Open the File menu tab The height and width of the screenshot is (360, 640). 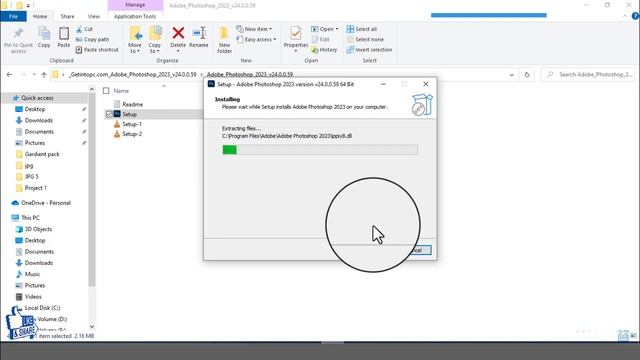(x=13, y=16)
